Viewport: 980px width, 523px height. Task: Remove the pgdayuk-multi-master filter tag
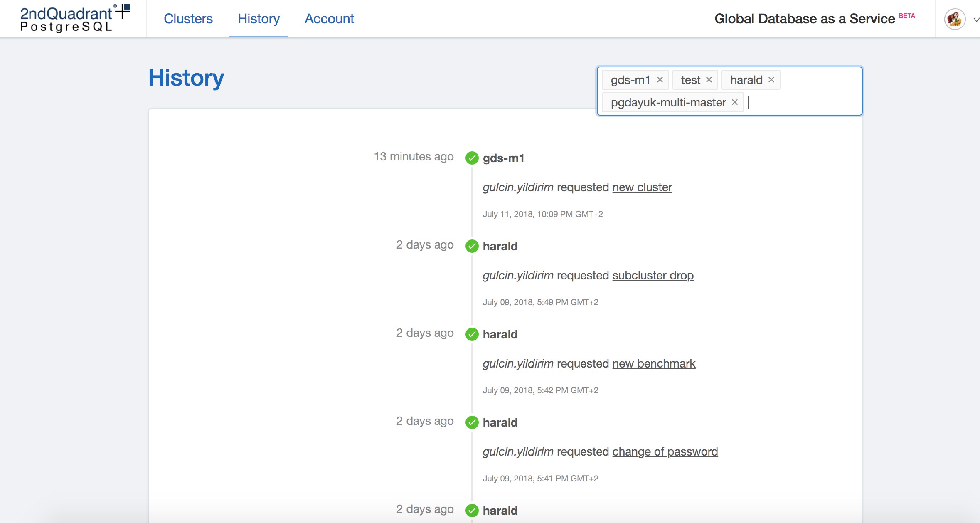click(735, 102)
